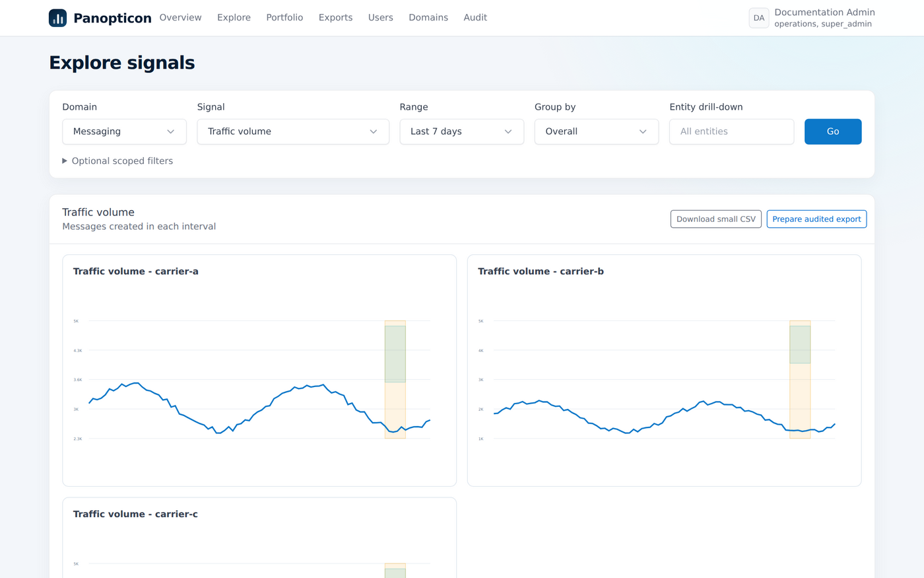Click the blue Go button
This screenshot has width=924, height=578.
tap(833, 131)
